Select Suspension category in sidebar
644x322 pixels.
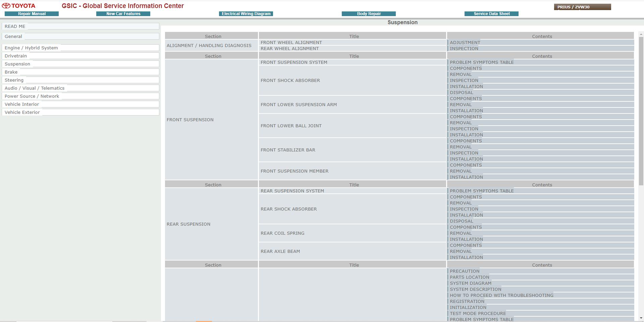click(x=80, y=64)
